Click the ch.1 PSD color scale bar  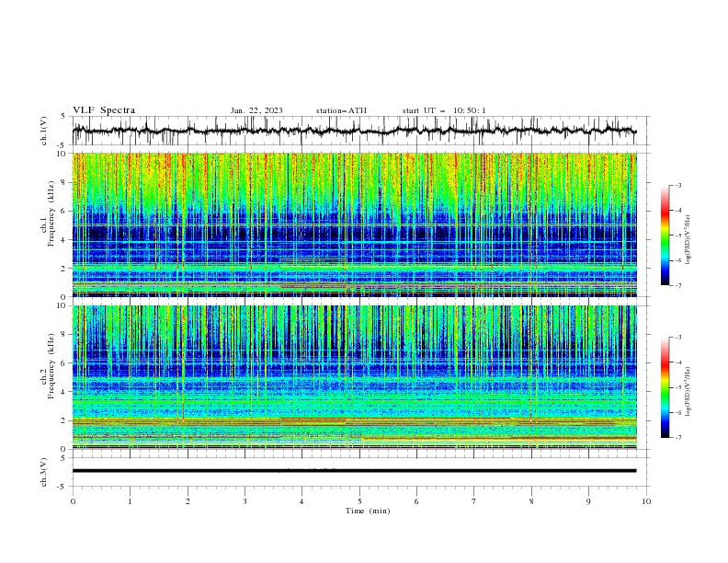(665, 236)
